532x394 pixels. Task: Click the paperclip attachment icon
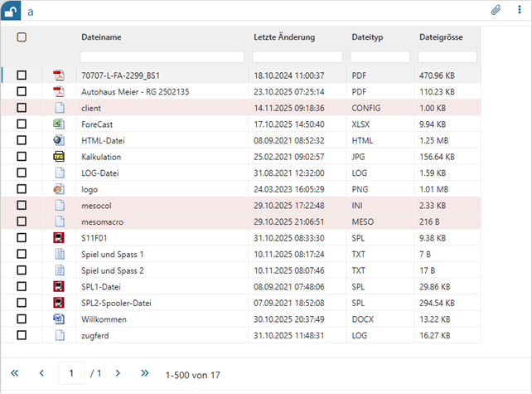496,11
